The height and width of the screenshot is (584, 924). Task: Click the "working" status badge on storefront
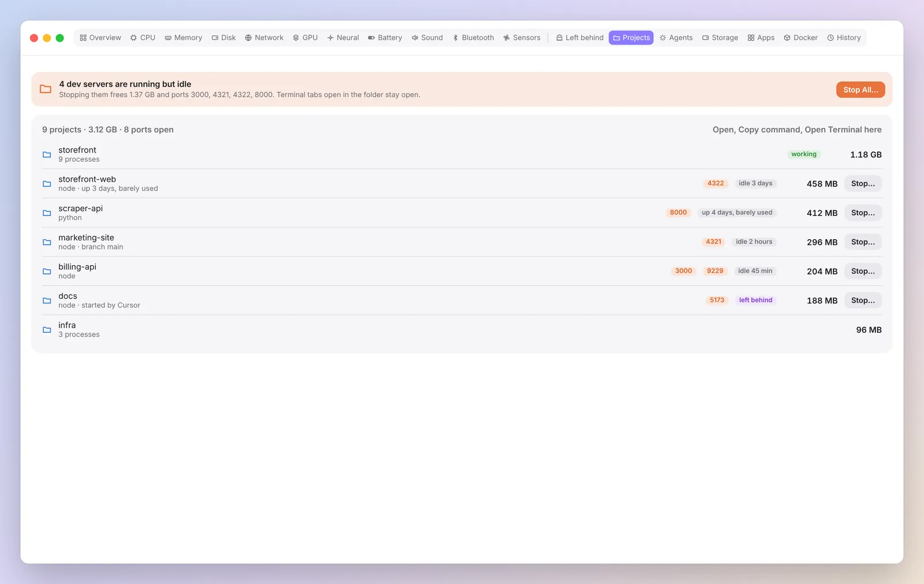[804, 154]
